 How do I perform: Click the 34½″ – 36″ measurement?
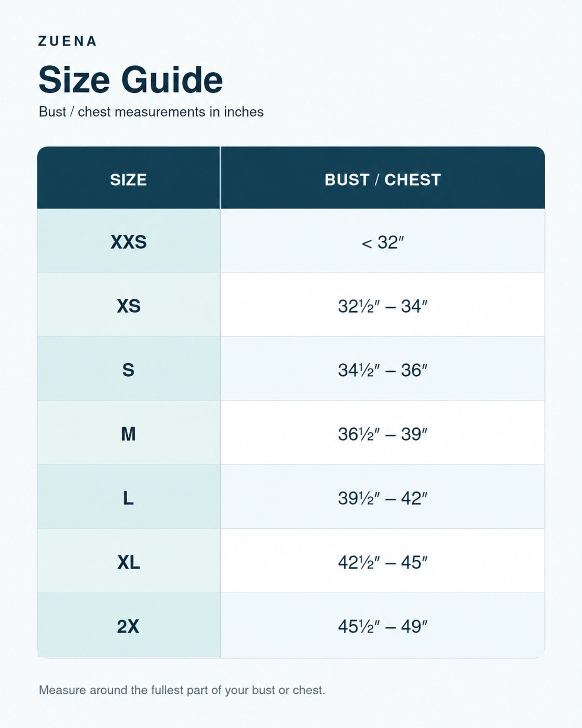click(383, 370)
